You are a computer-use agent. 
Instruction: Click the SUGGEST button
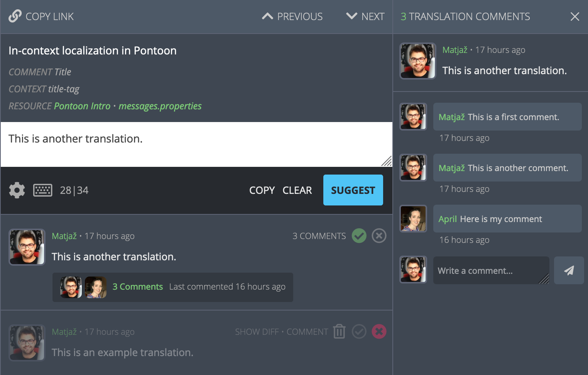353,190
